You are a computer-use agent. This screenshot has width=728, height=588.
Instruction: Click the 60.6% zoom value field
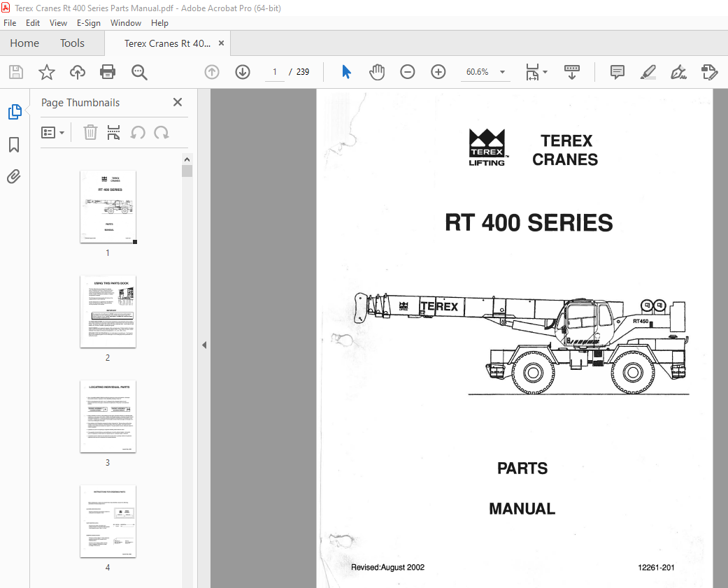pos(477,72)
